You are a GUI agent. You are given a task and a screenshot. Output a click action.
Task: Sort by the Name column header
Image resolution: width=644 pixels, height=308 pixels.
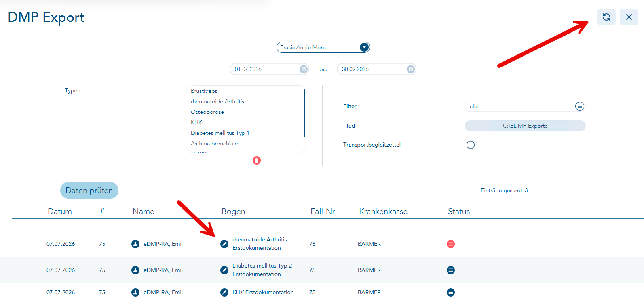(x=144, y=211)
